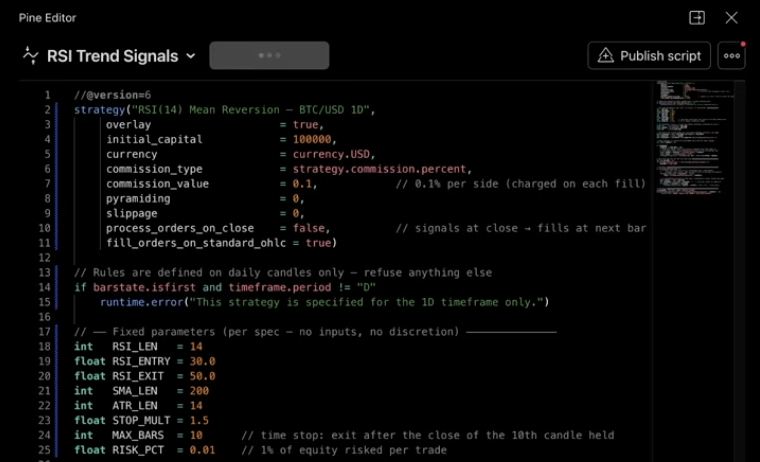Click the MAX_BARS variable name
This screenshot has width=760, height=462.
(138, 435)
